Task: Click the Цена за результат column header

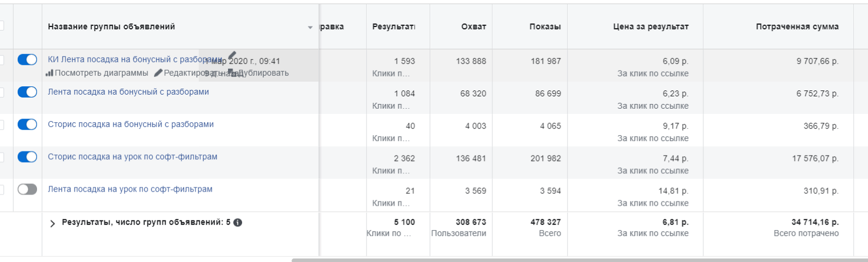Action: (651, 26)
